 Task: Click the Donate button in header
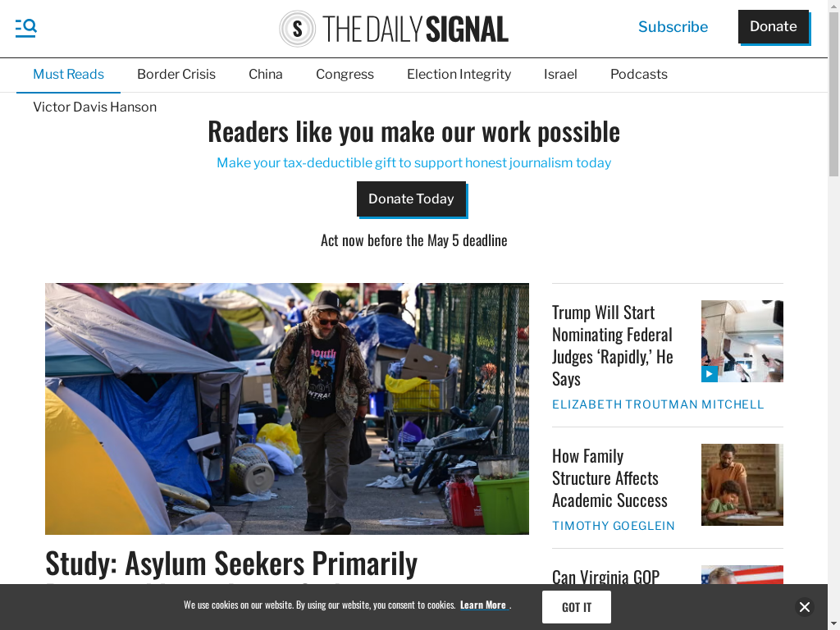(774, 27)
